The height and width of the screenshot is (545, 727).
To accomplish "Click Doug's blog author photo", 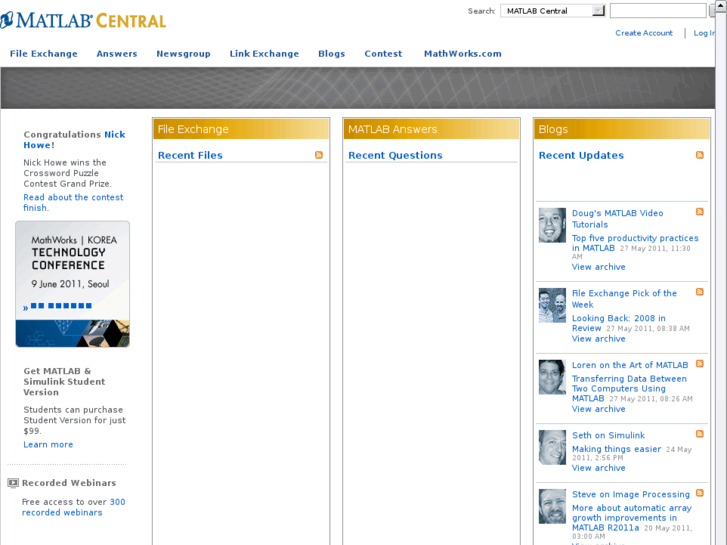I will coord(552,225).
